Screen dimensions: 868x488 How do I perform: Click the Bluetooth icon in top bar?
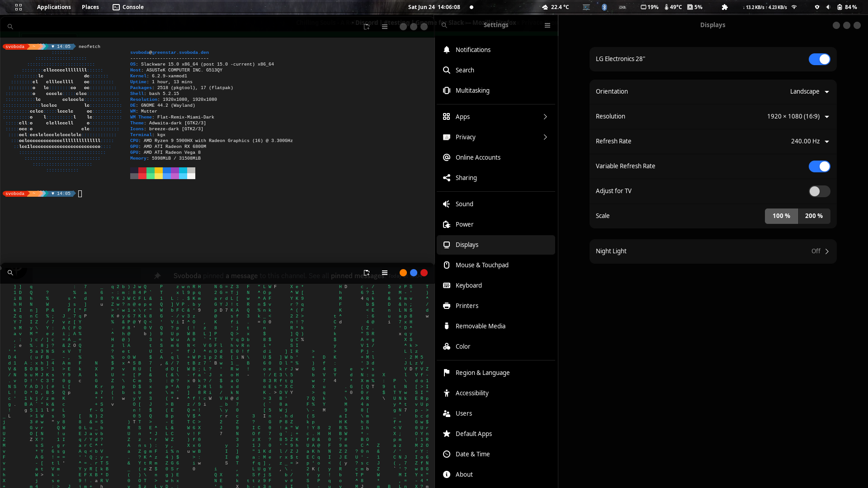[604, 7]
